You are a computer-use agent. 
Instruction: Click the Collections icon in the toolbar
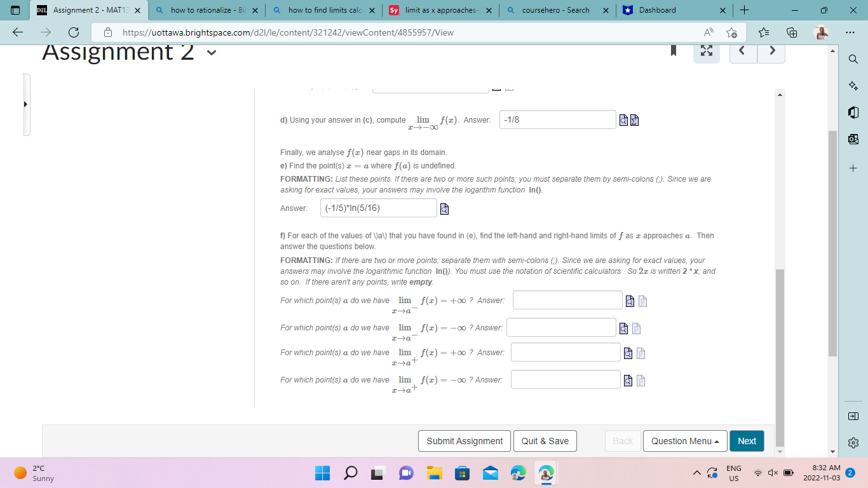pos(791,32)
